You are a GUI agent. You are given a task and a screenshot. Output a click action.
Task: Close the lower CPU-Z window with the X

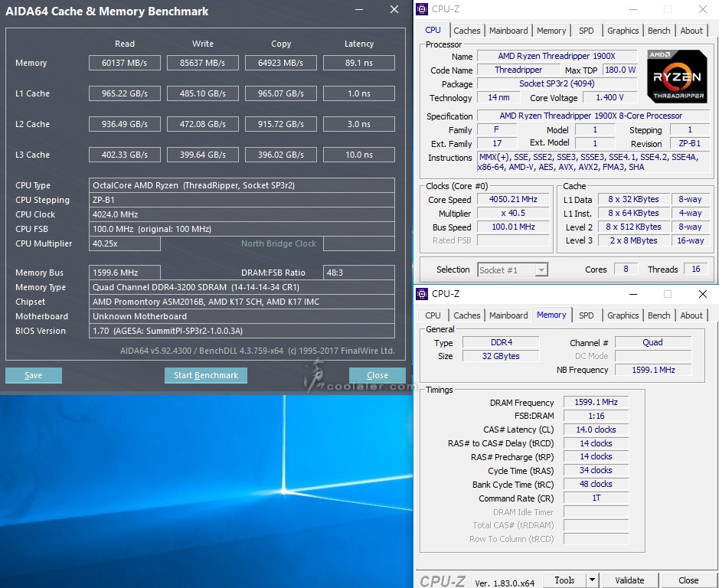coord(702,294)
